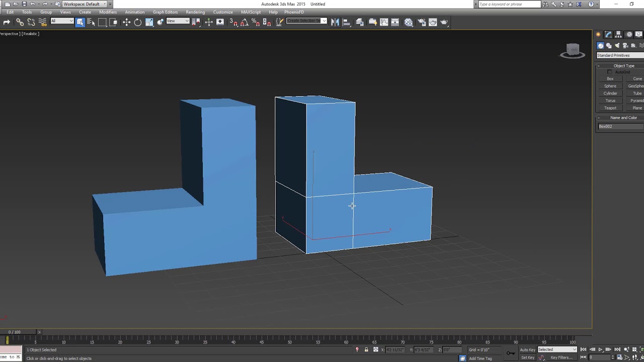Open the Select by Name list
The width and height of the screenshot is (644, 362).
tap(91, 22)
